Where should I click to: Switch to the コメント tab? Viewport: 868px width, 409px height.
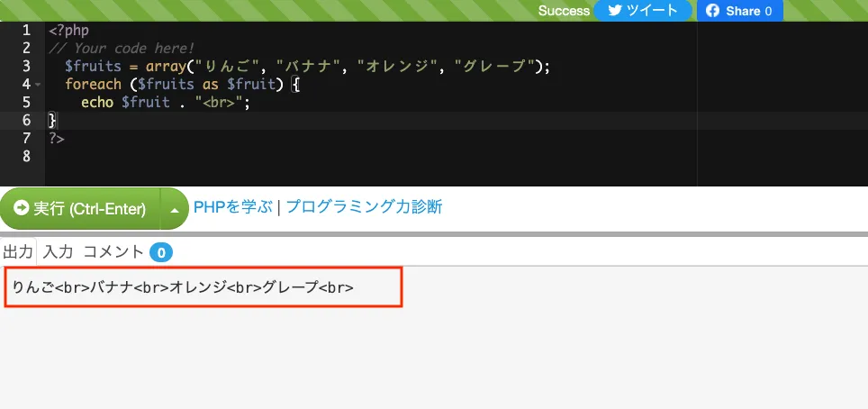click(x=113, y=252)
